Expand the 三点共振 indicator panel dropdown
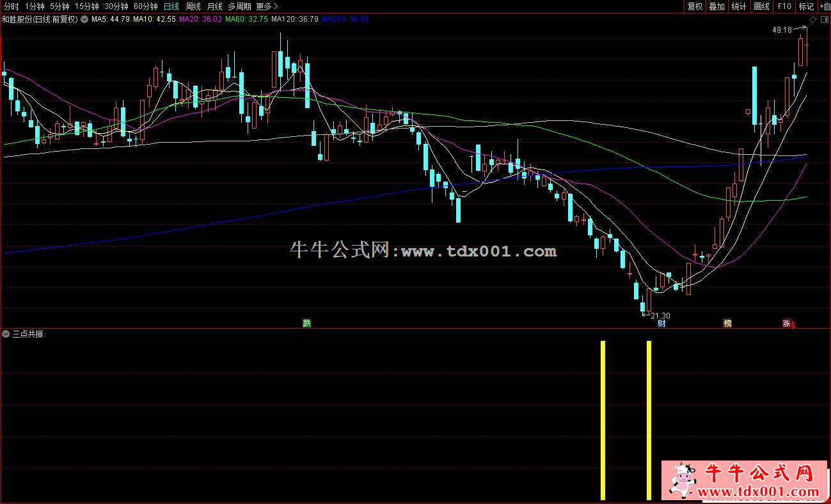831x504 pixels. tap(6, 334)
